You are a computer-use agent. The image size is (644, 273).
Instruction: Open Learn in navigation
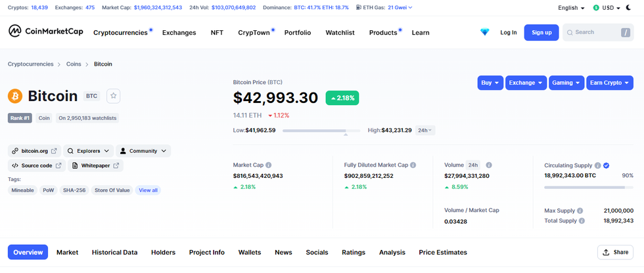(x=421, y=33)
